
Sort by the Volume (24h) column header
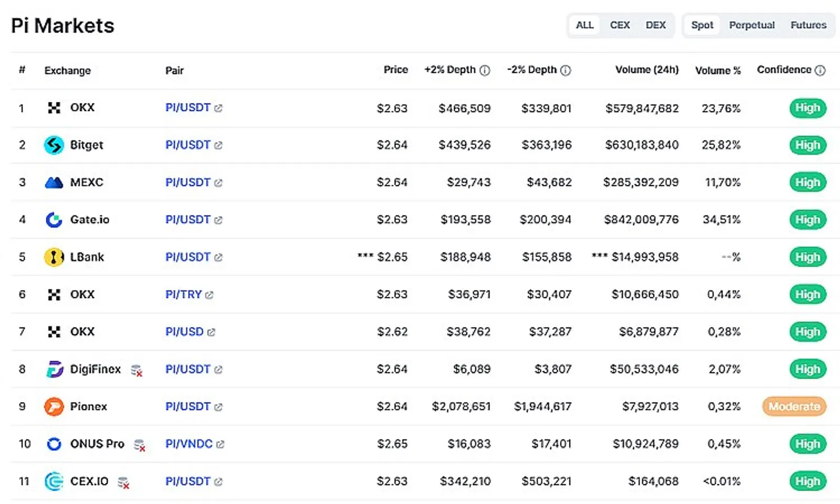pos(647,70)
